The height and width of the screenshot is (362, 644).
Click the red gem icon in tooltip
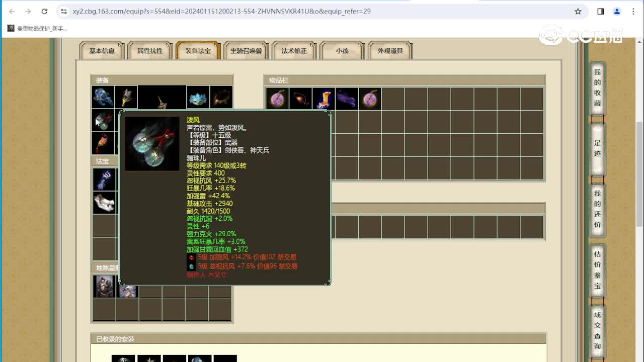pos(191,257)
